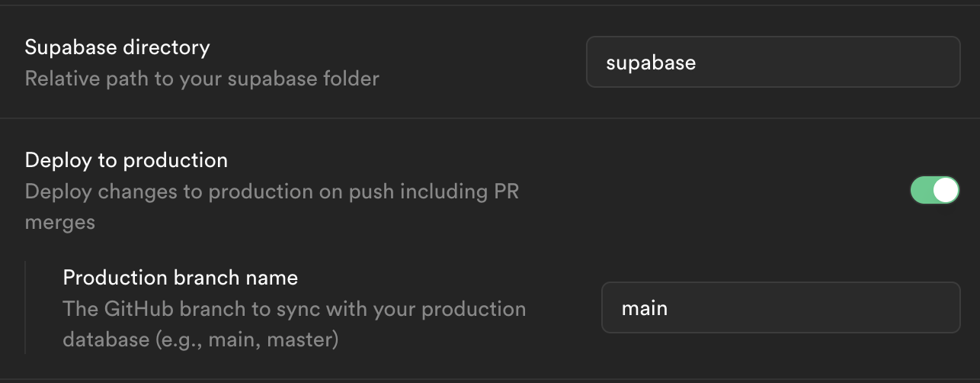Click the "Deploy to production" heading
The image size is (980, 383).
tap(127, 160)
